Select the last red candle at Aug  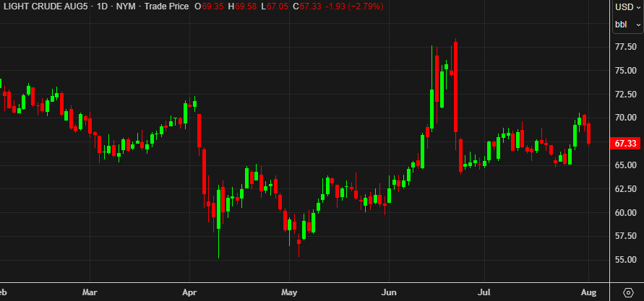(589, 134)
